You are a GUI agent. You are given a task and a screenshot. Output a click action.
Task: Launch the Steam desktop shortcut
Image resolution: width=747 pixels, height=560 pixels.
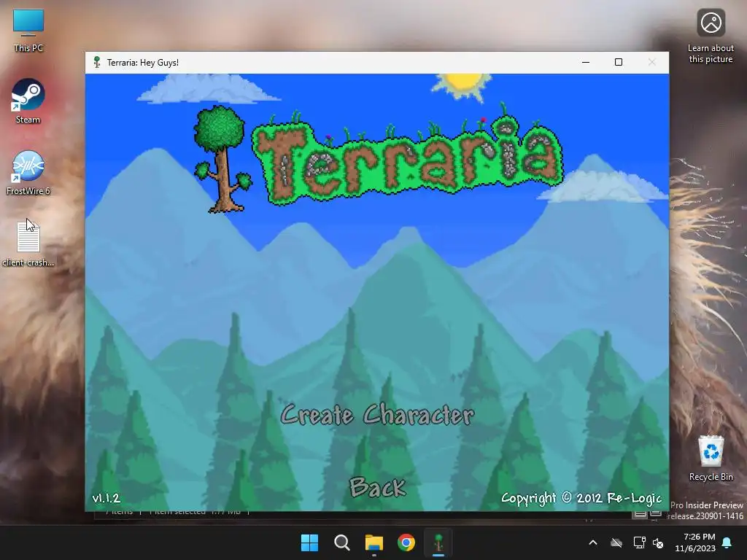(x=28, y=101)
